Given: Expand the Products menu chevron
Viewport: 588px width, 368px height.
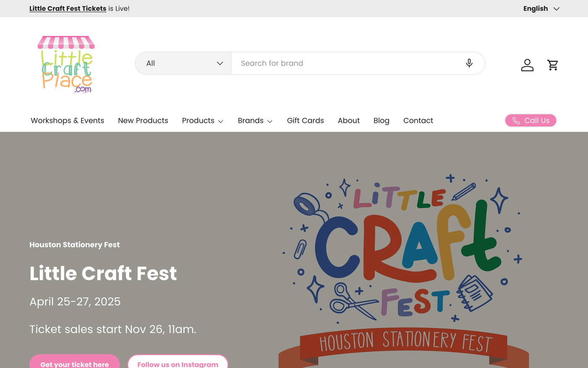Looking at the screenshot, I should (x=221, y=121).
